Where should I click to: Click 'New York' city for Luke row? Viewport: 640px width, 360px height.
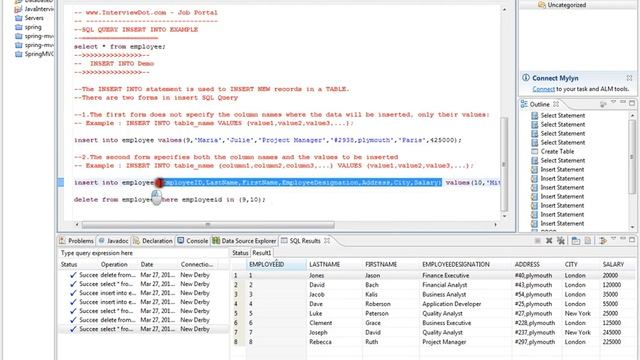click(578, 313)
